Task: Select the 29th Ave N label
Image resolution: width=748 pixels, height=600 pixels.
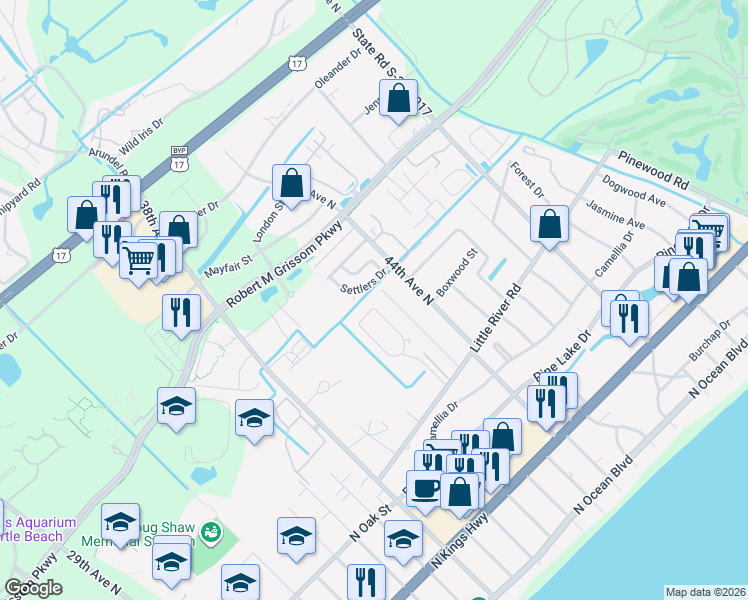Action: (x=94, y=573)
